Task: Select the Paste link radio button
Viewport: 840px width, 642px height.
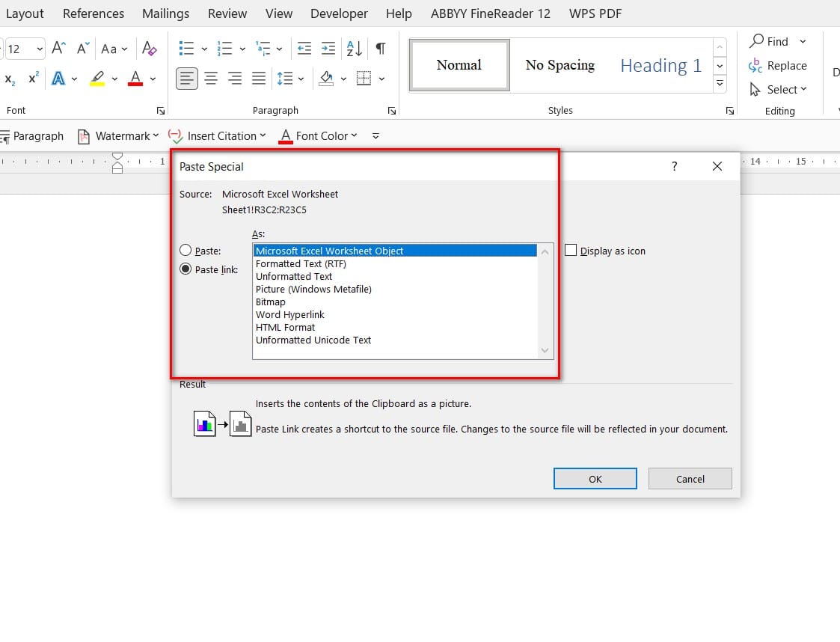Action: [x=186, y=269]
